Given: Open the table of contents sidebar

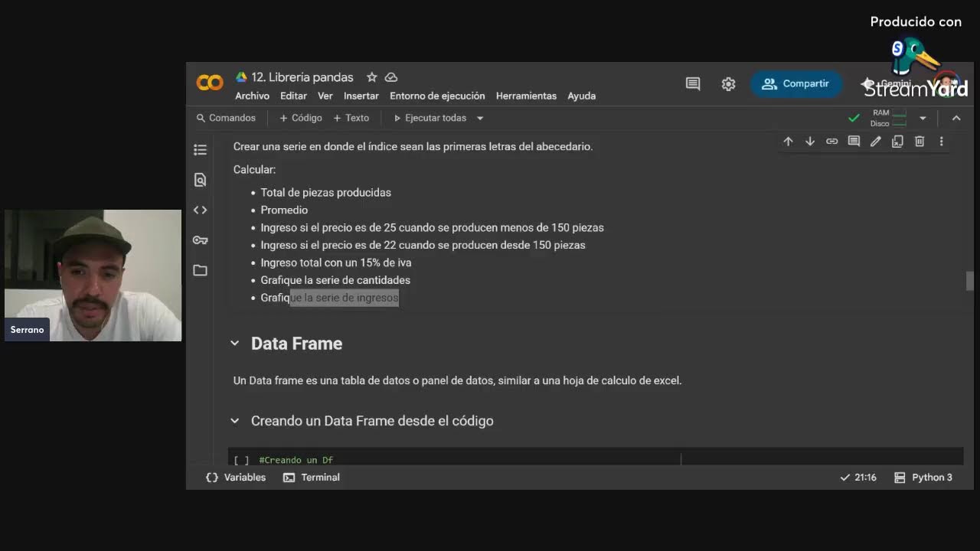Looking at the screenshot, I should pos(201,150).
